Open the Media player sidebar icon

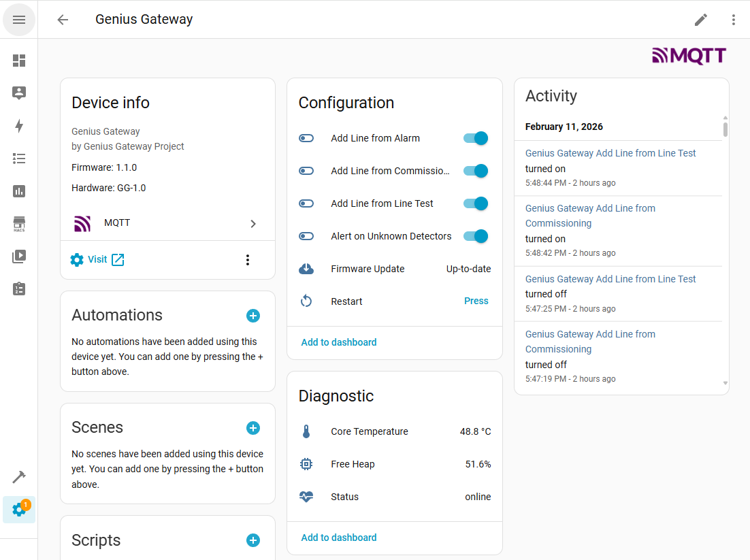tap(19, 257)
